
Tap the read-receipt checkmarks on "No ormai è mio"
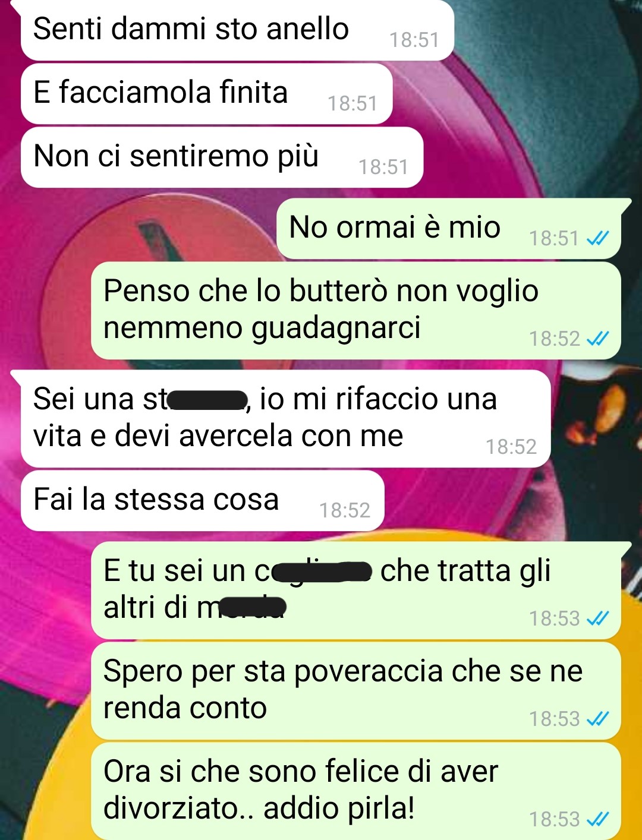point(597,238)
